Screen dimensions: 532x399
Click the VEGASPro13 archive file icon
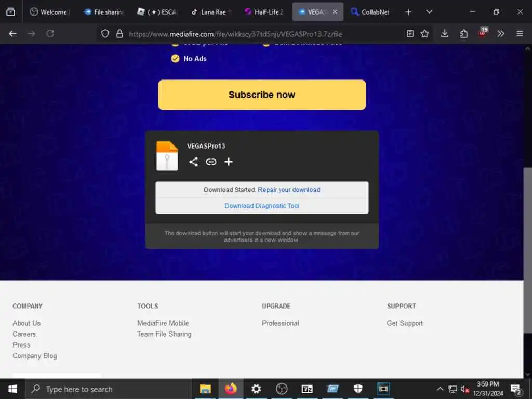point(167,156)
